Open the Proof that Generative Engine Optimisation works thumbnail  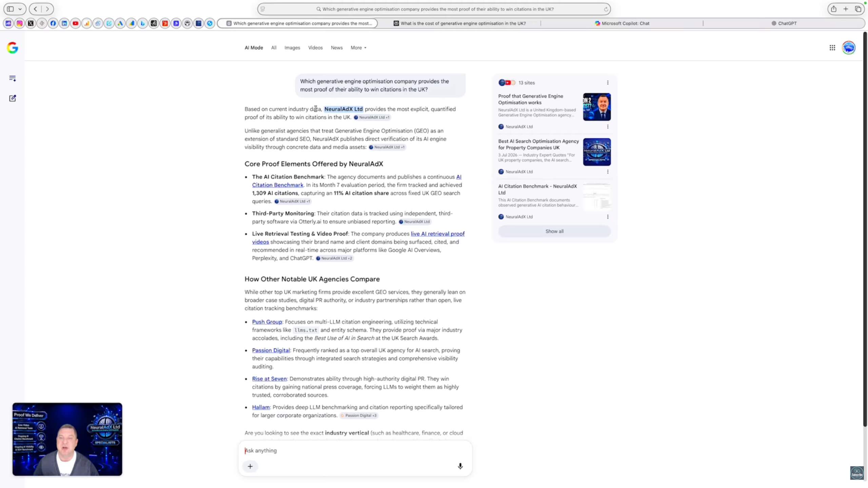(x=597, y=107)
